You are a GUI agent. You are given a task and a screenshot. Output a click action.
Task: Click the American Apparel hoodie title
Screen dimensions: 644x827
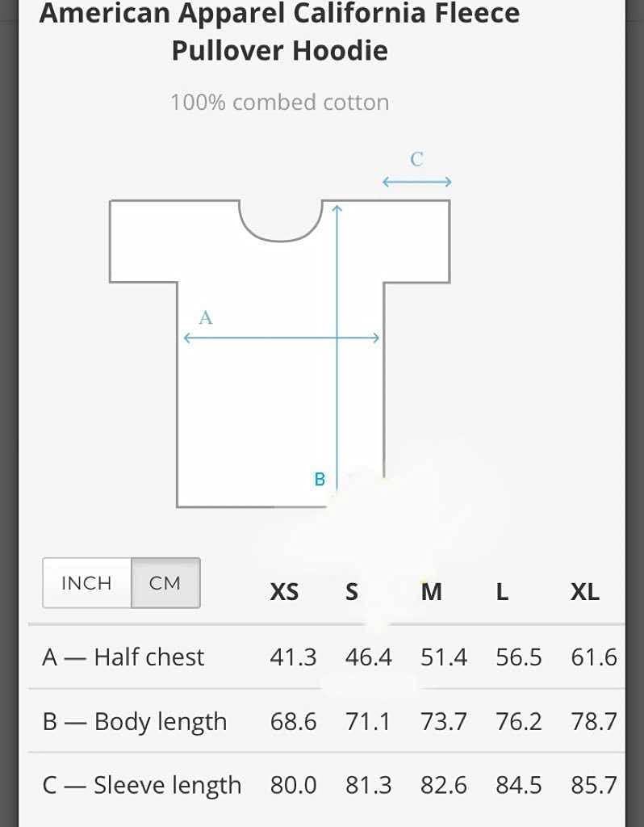[280, 31]
